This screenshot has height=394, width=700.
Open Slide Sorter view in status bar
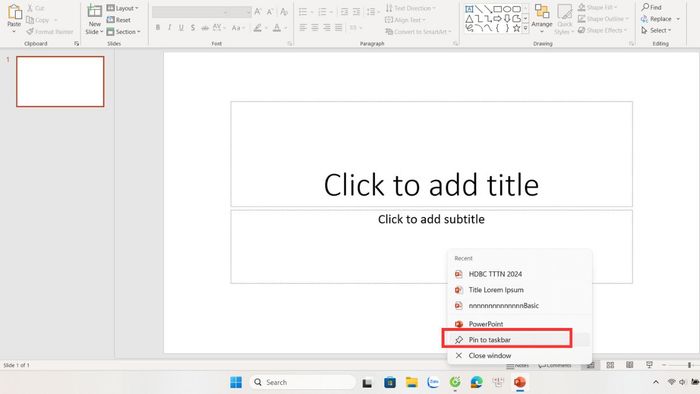tap(610, 365)
